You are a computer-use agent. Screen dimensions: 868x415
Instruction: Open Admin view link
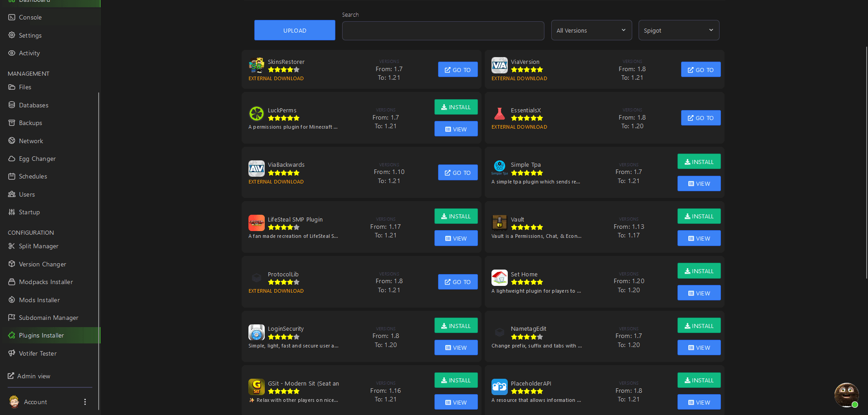(x=29, y=376)
